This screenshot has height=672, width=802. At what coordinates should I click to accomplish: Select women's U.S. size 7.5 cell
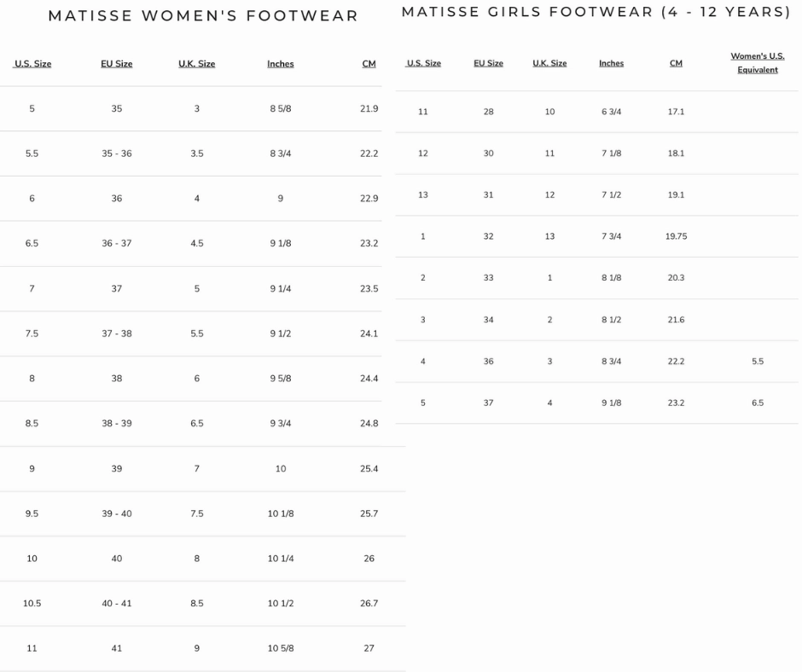tap(32, 333)
